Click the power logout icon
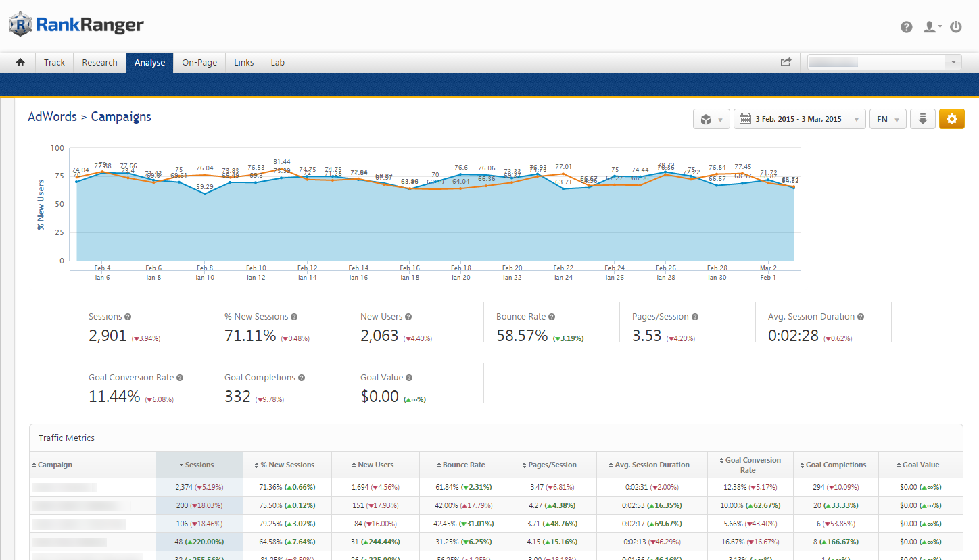 [956, 27]
